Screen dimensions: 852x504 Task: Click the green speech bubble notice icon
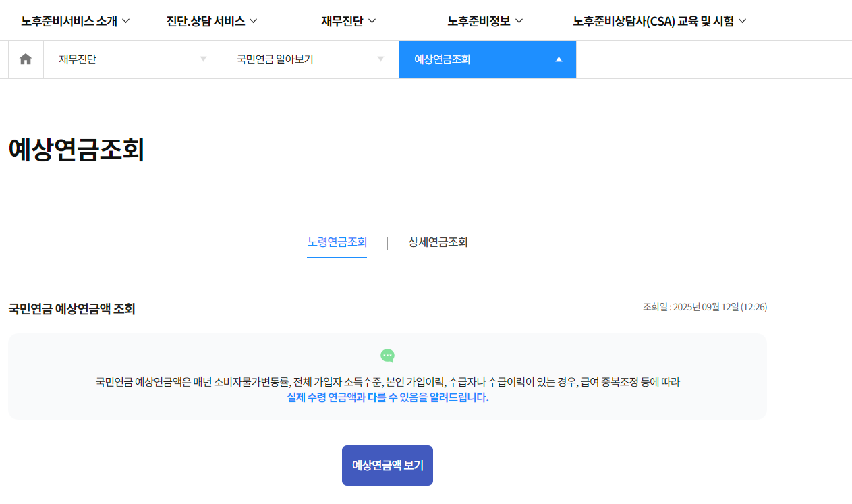pyautogui.click(x=387, y=356)
